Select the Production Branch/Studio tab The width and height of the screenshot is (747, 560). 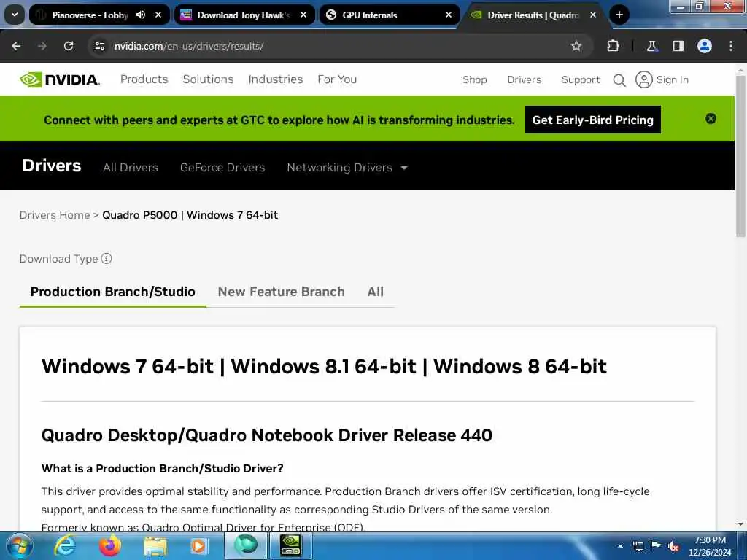pos(113,292)
